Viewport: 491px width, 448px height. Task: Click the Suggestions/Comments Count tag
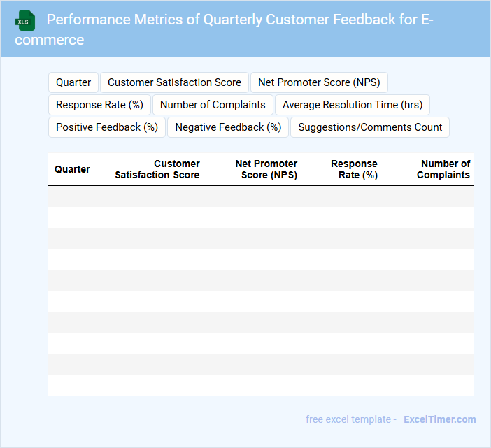370,127
